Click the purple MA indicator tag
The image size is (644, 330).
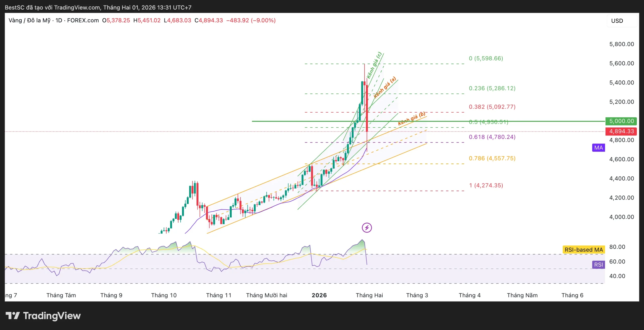tap(598, 148)
